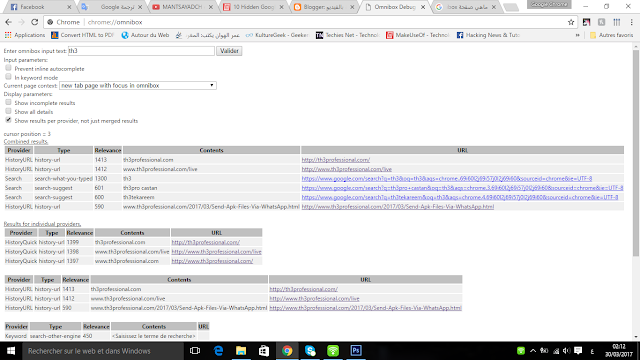The width and height of the screenshot is (640, 360).
Task: Open the Chrome three-dot menu
Action: point(631,22)
